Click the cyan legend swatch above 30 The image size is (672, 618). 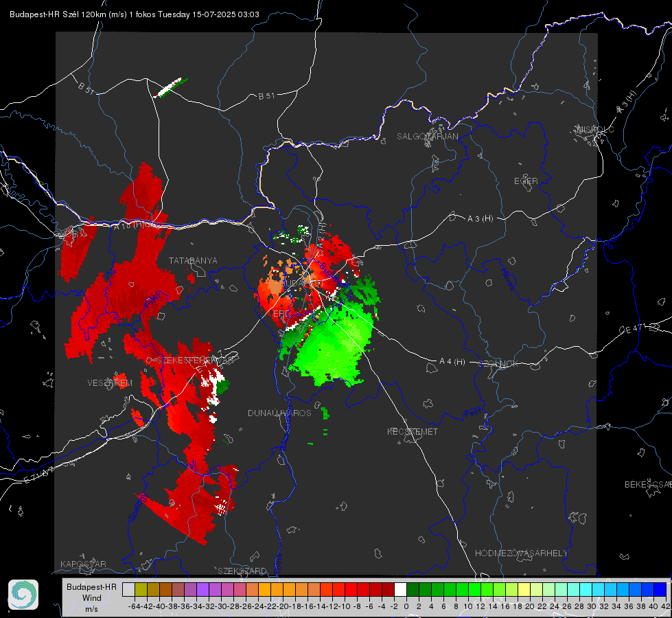599,589
